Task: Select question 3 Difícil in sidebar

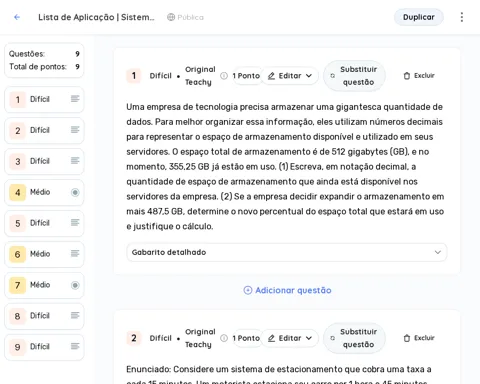Action: click(x=44, y=161)
